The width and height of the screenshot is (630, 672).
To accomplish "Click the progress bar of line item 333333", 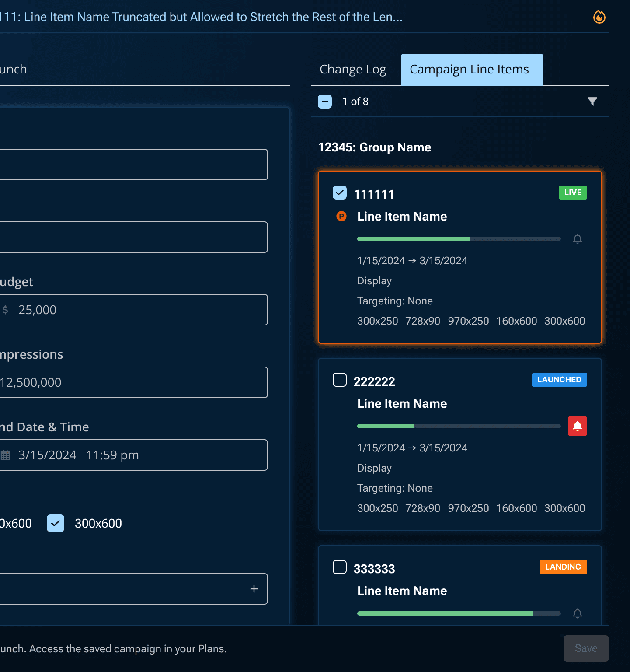I will pyautogui.click(x=459, y=613).
